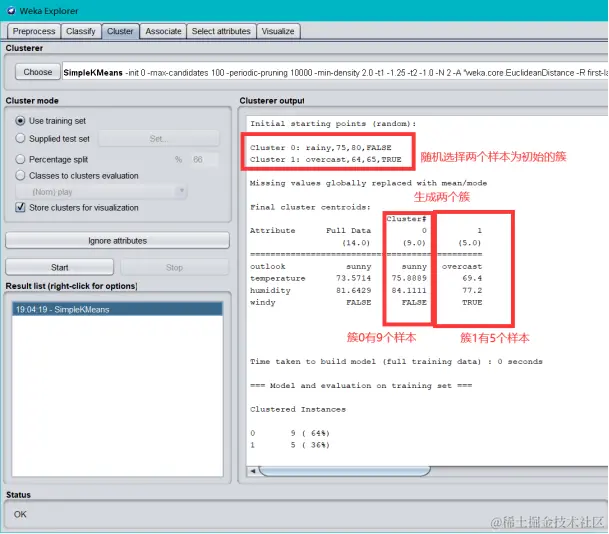Select the Cluster tab
This screenshot has width=609, height=534.
click(x=120, y=31)
